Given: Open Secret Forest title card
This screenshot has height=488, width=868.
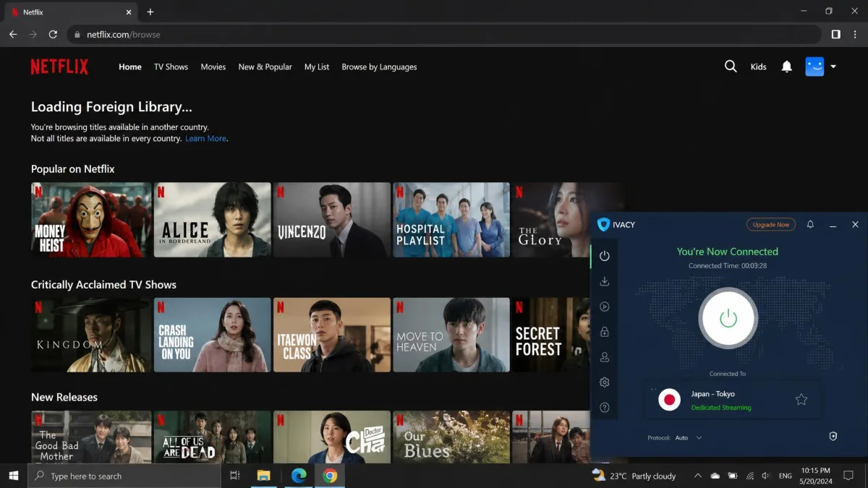Looking at the screenshot, I should [551, 335].
